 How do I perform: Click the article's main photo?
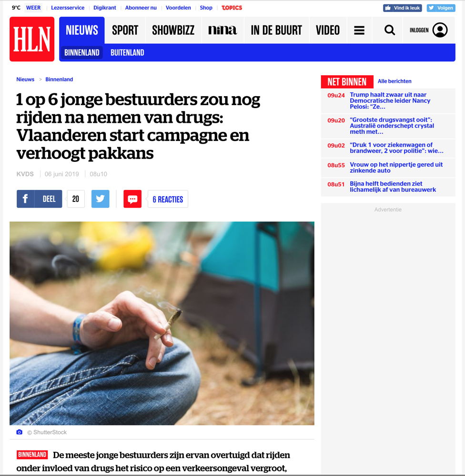(162, 323)
